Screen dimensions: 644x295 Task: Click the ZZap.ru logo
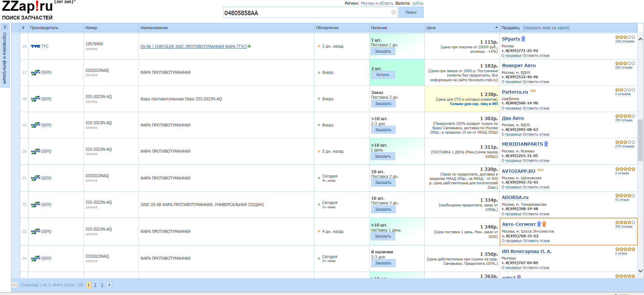28,6
